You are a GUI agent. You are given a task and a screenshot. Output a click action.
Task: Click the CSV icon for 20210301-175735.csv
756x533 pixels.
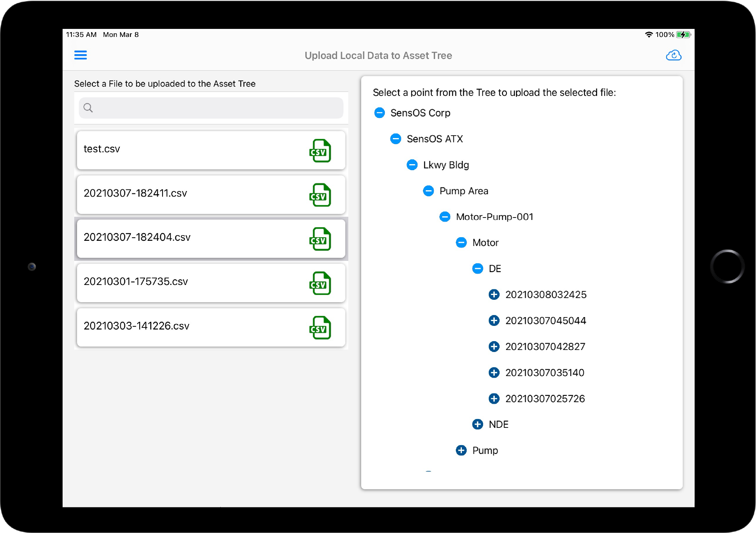tap(320, 283)
